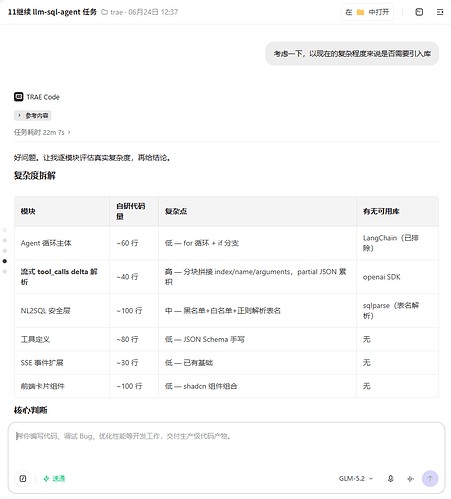Open the list menu icon at the top right
451x499 pixels.
[440, 12]
